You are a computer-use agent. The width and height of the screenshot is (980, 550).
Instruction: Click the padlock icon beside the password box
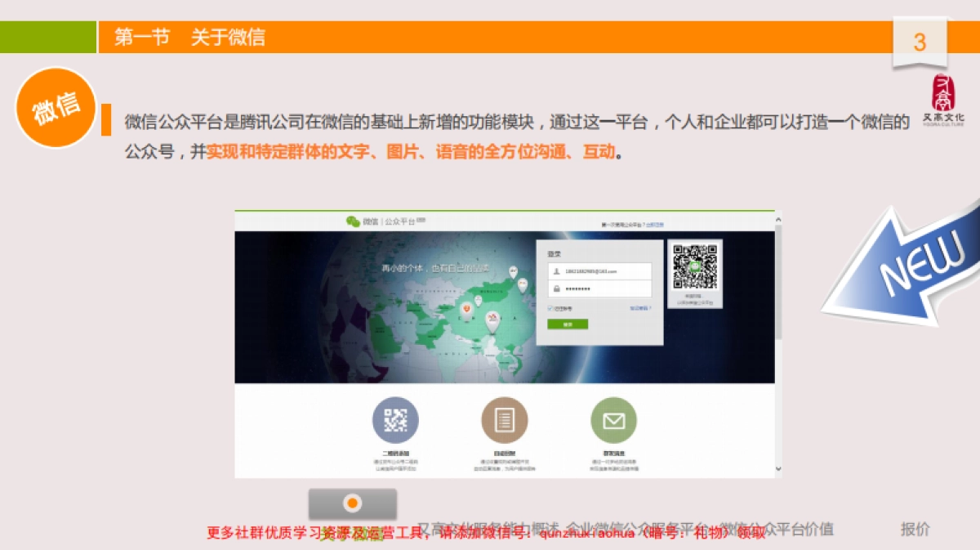pos(556,288)
